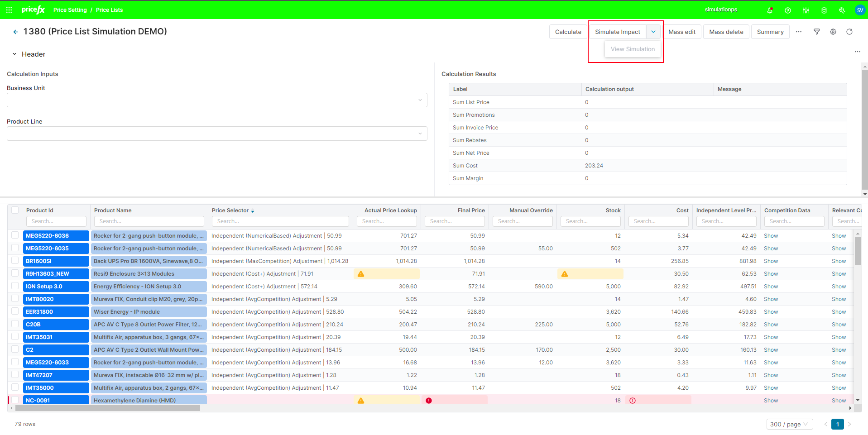Click the Mass delete button
The height and width of the screenshot is (435, 868).
coord(726,32)
